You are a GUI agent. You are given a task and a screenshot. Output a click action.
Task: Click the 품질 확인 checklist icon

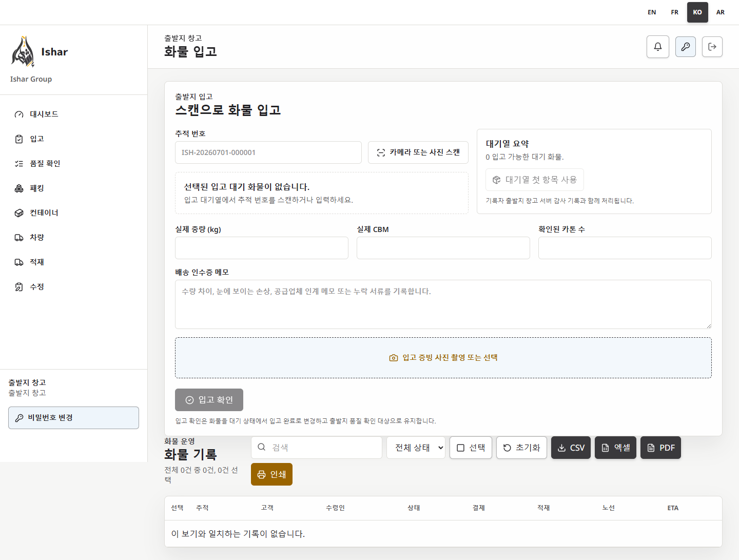pyautogui.click(x=19, y=164)
